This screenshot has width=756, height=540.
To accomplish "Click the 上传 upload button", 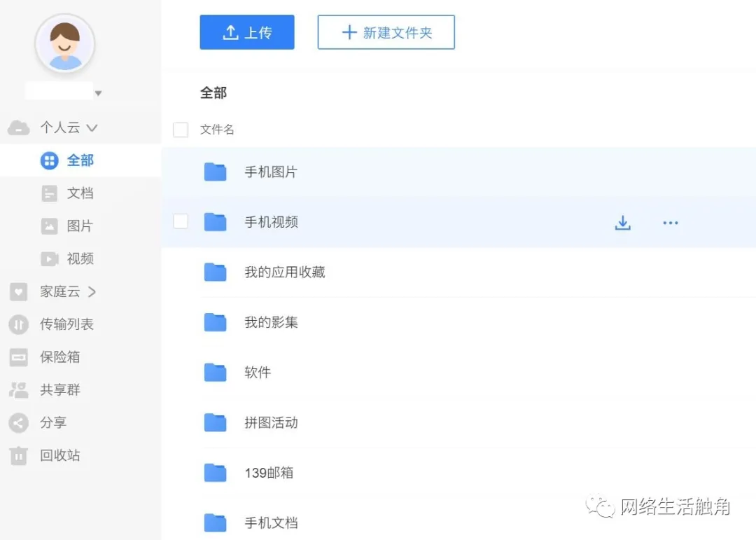I will click(x=247, y=32).
